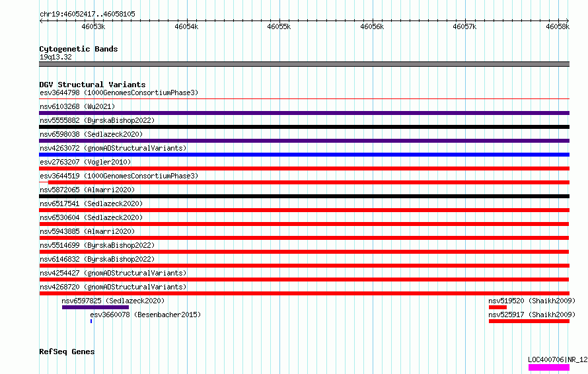This screenshot has width=588, height=374.
Task: Click the nsv6103268 (Wu2021) label
Action: click(x=77, y=106)
